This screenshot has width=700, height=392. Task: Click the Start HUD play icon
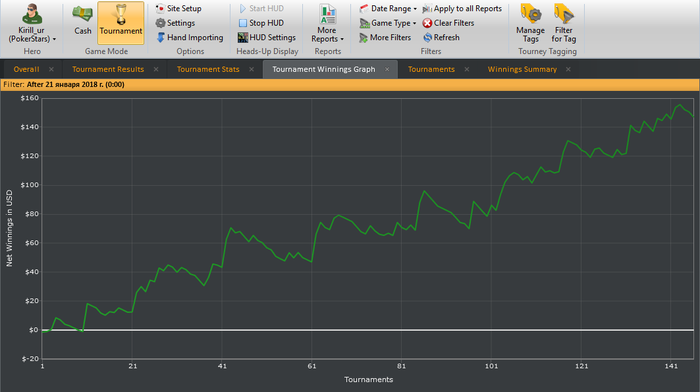[x=243, y=8]
